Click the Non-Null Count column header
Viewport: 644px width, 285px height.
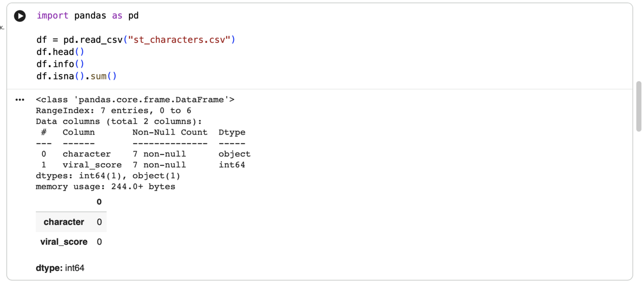click(x=169, y=132)
